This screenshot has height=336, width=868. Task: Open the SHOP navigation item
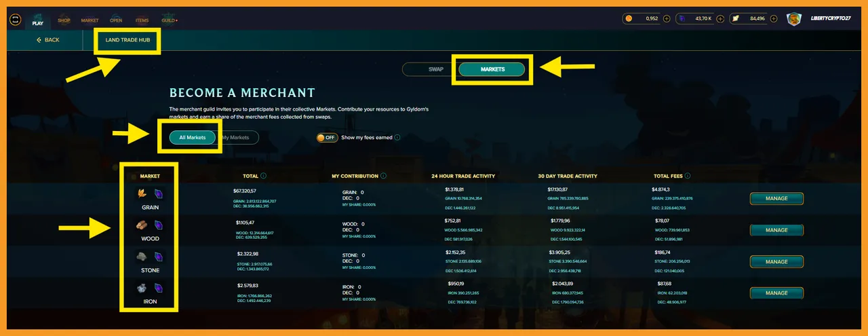(x=64, y=20)
